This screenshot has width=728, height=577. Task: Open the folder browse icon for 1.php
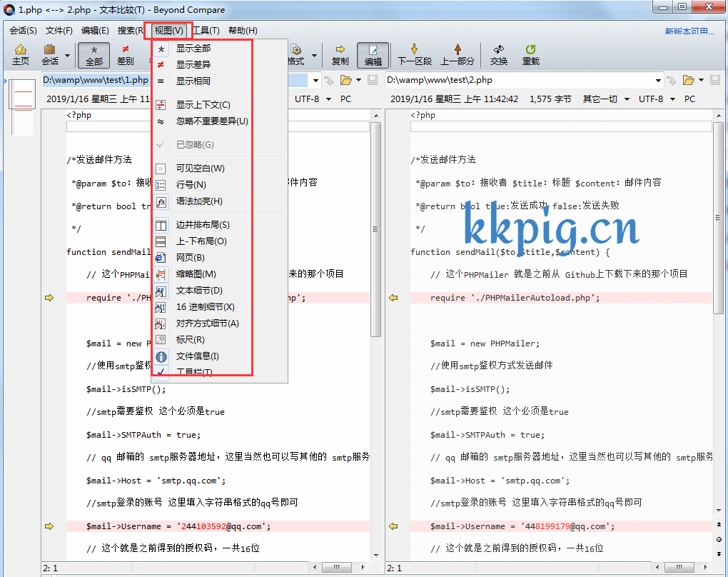tap(346, 81)
